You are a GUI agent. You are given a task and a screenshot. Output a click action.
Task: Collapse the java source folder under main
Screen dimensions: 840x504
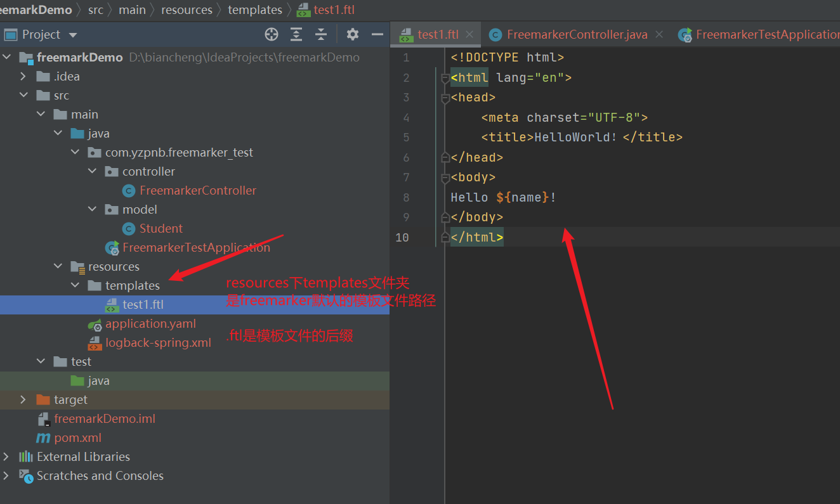[x=58, y=133]
